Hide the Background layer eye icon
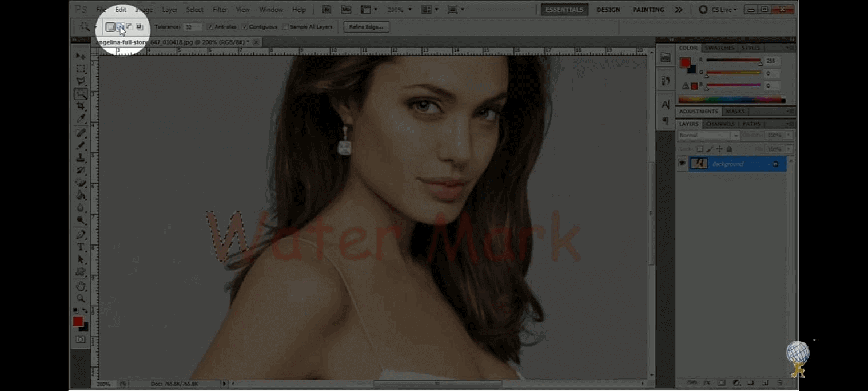Viewport: 868px width, 391px height. (x=682, y=164)
